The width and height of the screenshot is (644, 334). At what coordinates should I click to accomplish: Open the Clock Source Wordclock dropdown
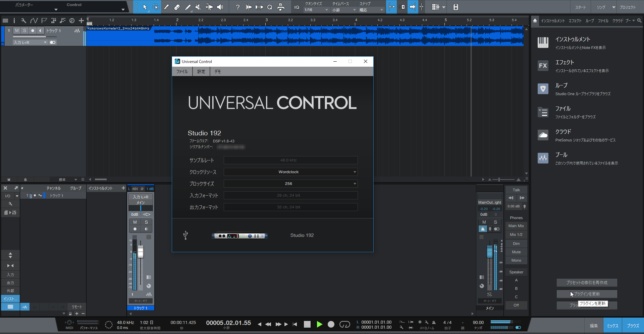(290, 172)
